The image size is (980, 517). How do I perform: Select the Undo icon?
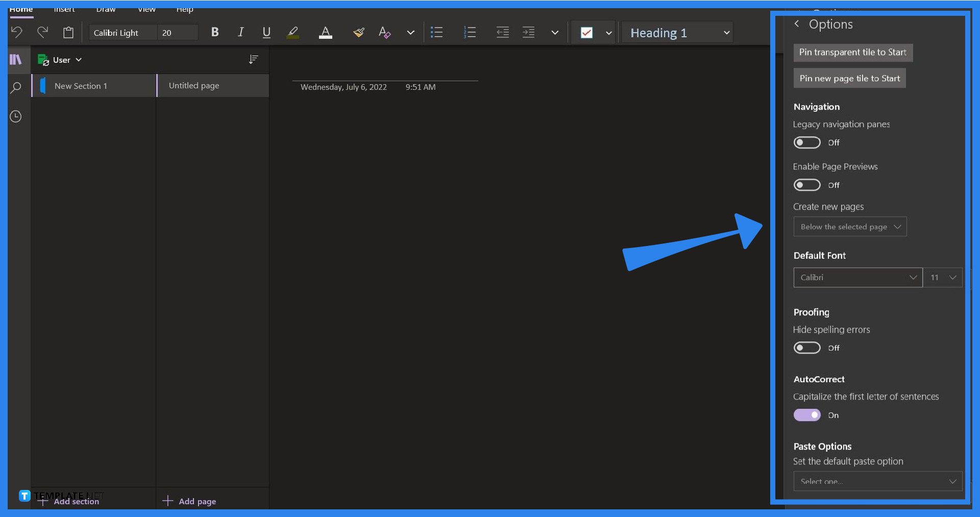click(17, 32)
